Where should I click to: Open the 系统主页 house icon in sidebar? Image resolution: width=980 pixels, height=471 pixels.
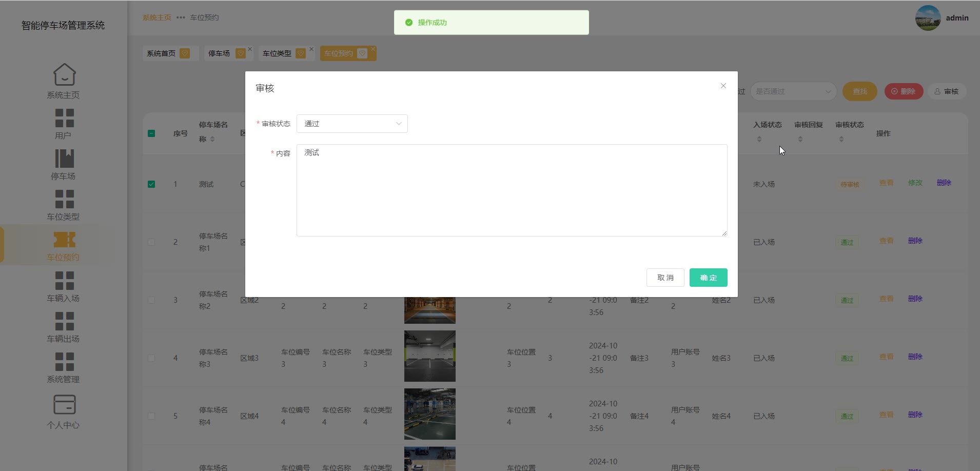click(x=64, y=74)
